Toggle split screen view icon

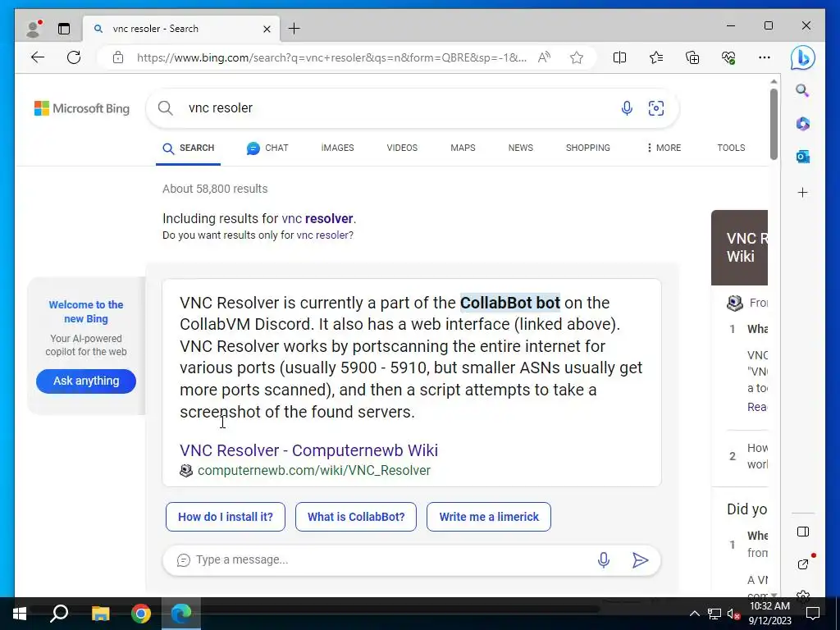620,57
